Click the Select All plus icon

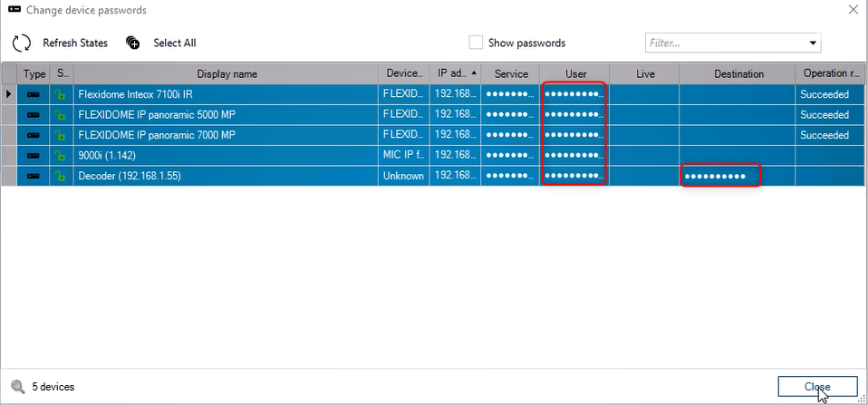click(133, 43)
